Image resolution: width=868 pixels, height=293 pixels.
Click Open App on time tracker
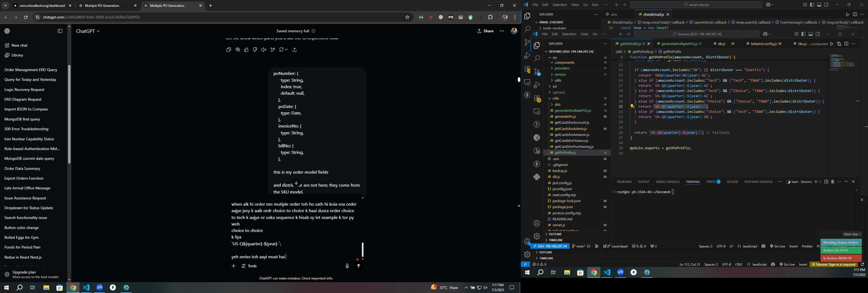(x=852, y=234)
